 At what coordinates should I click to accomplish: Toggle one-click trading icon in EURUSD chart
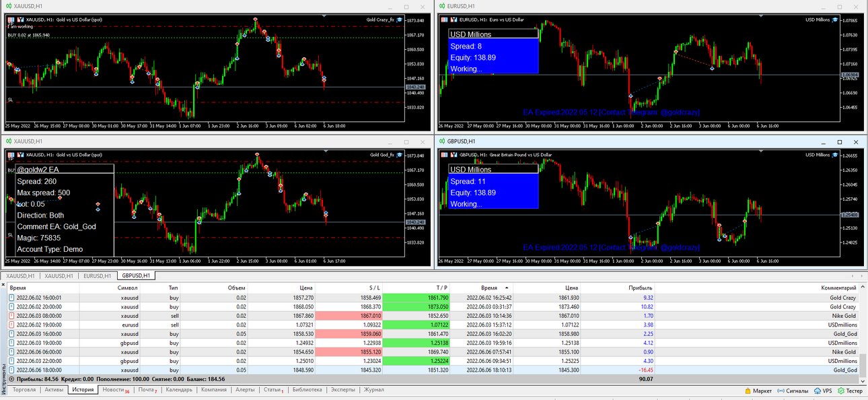[x=444, y=20]
